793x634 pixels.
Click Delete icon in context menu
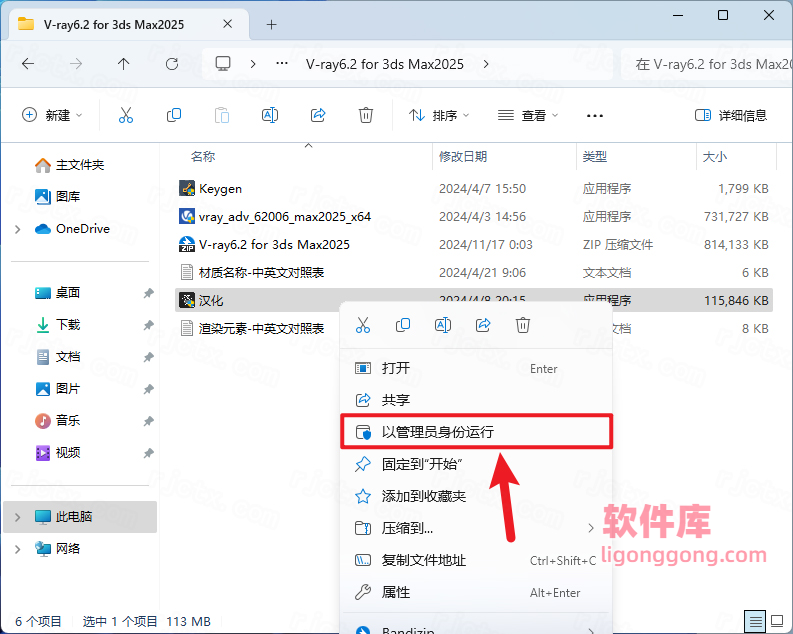tap(523, 325)
